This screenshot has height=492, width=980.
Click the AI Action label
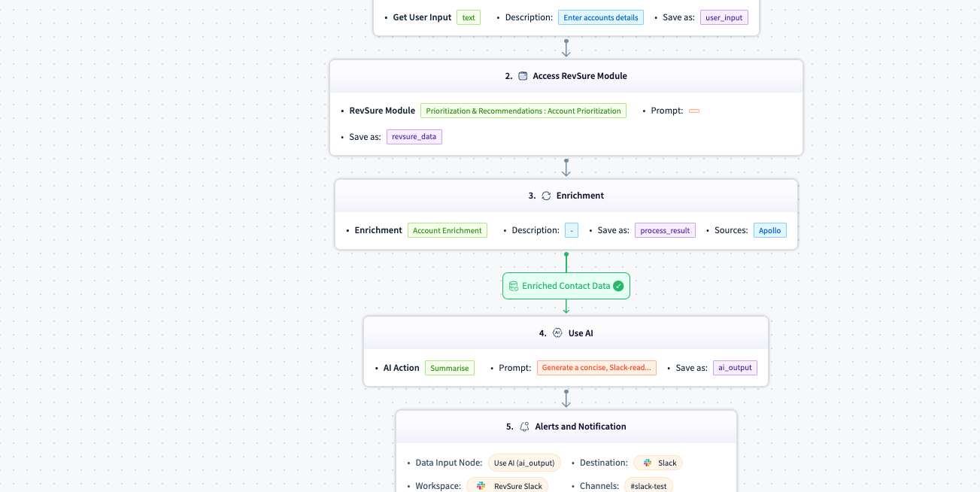(x=402, y=368)
